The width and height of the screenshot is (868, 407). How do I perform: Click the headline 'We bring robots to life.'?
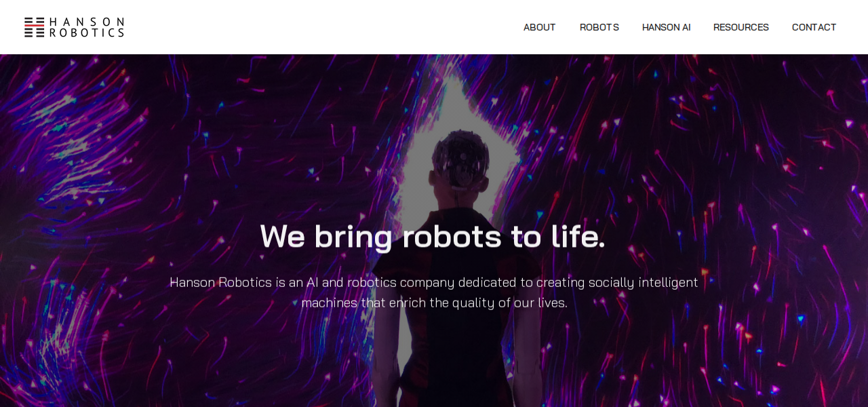click(x=433, y=236)
